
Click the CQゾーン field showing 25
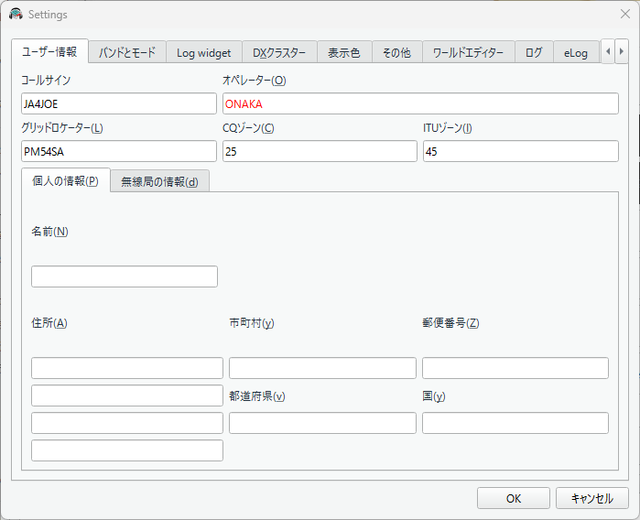coord(320,151)
